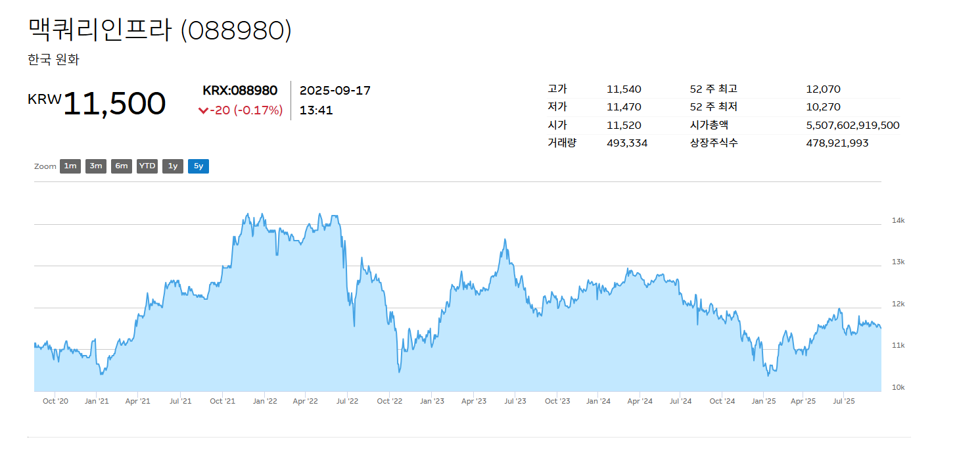Set chart zoom to 1m
Viewport: 980px width, 449px height.
(x=70, y=166)
